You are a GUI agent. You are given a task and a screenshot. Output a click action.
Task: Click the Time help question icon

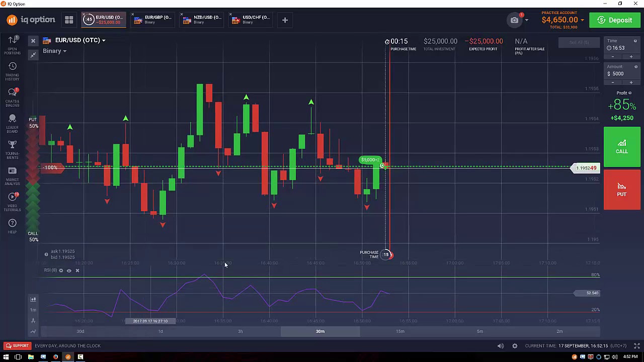[x=635, y=41]
